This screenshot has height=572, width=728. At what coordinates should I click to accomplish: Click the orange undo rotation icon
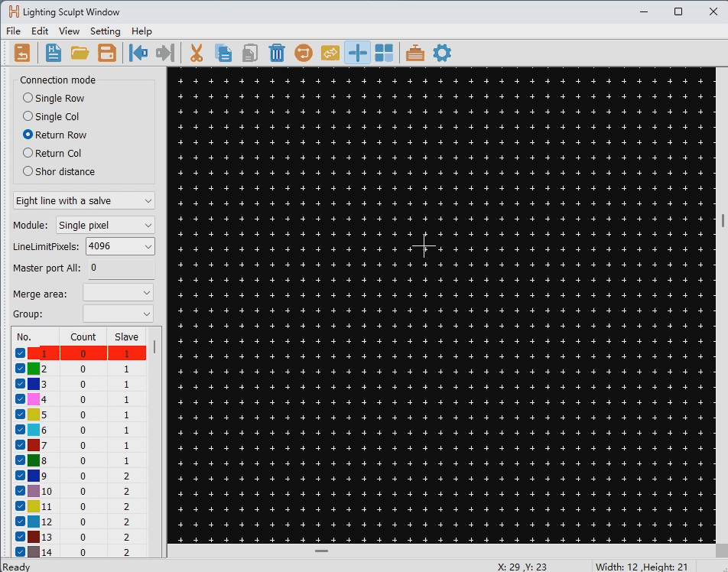pyautogui.click(x=303, y=53)
